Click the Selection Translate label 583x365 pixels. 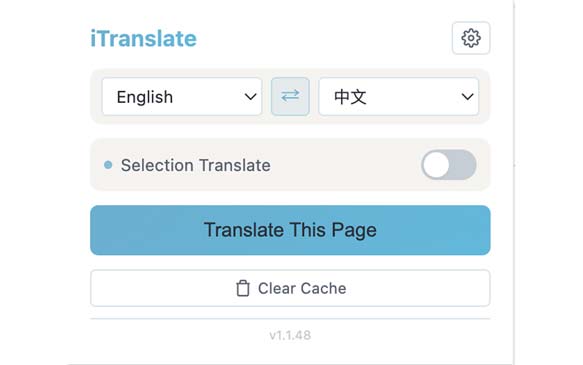tap(196, 165)
